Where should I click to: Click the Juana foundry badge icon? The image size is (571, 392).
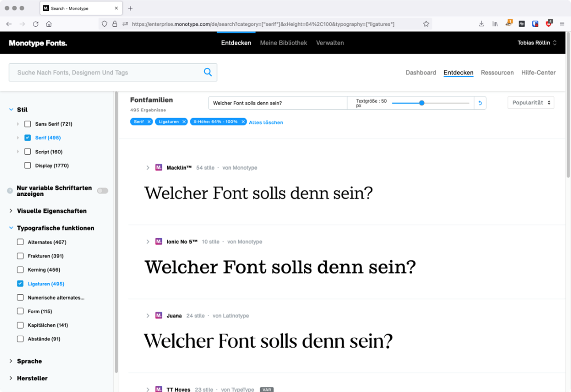tap(159, 316)
